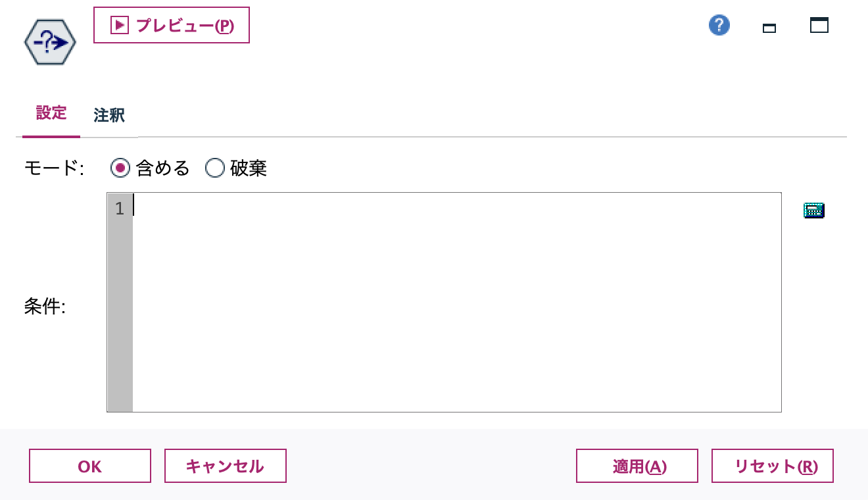Cancel the dialog with キャンセル
The height and width of the screenshot is (500, 868).
coord(225,466)
